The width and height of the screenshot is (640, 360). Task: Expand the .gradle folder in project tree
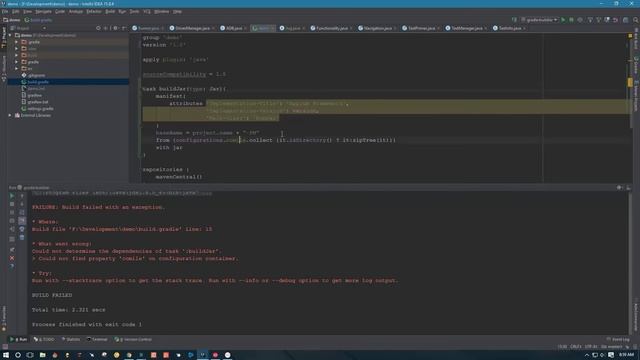point(17,42)
